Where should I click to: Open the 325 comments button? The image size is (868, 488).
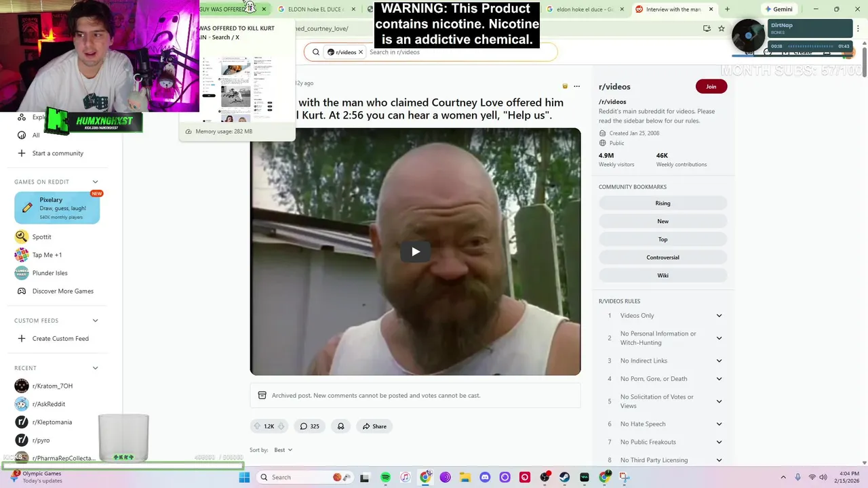point(309,426)
